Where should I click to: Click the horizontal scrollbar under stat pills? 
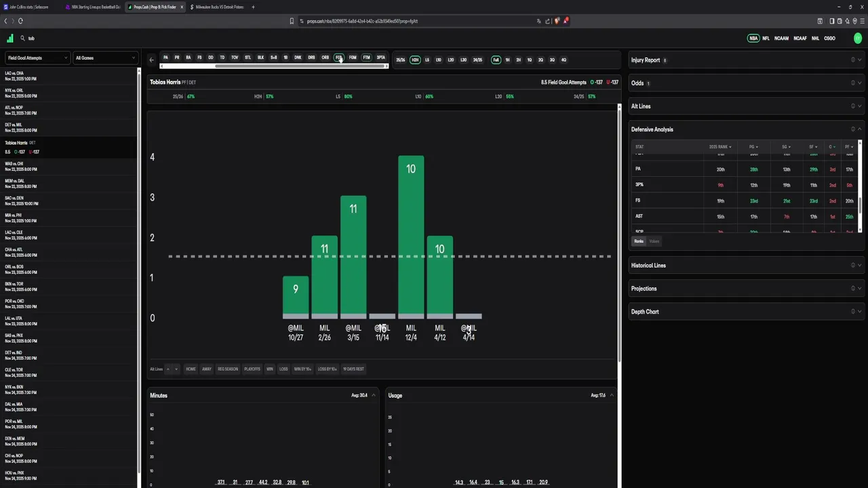point(301,66)
